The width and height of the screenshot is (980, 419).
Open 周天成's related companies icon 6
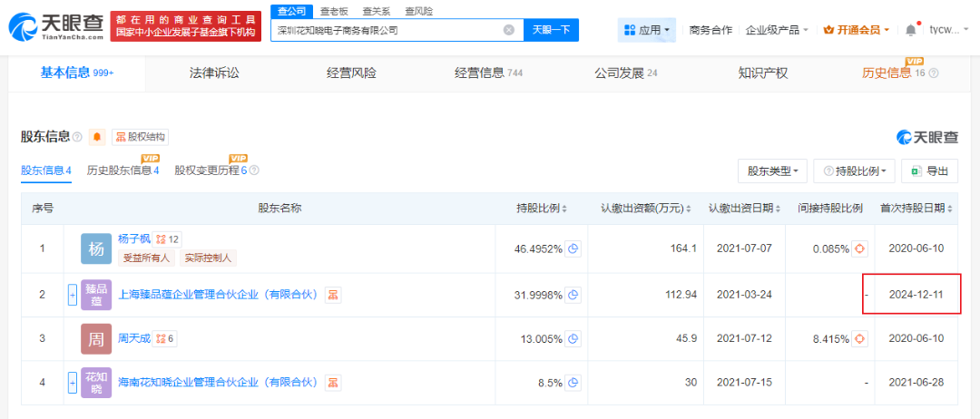pyautogui.click(x=165, y=338)
